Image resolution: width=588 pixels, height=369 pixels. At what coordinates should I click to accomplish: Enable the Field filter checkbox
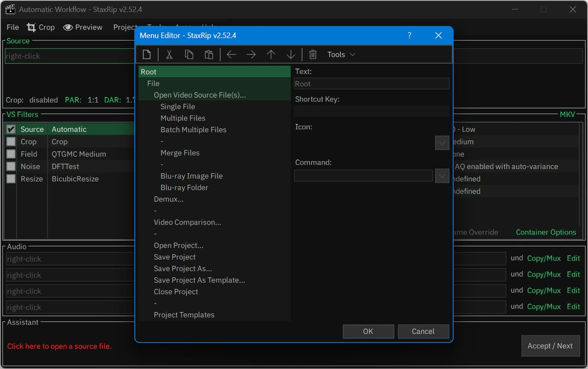(11, 154)
